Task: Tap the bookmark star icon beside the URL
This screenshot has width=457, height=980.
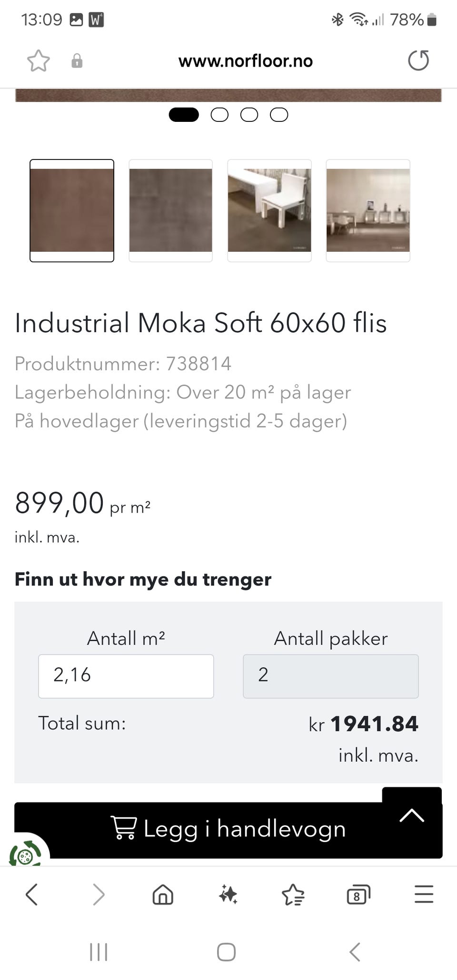Action: (x=38, y=61)
